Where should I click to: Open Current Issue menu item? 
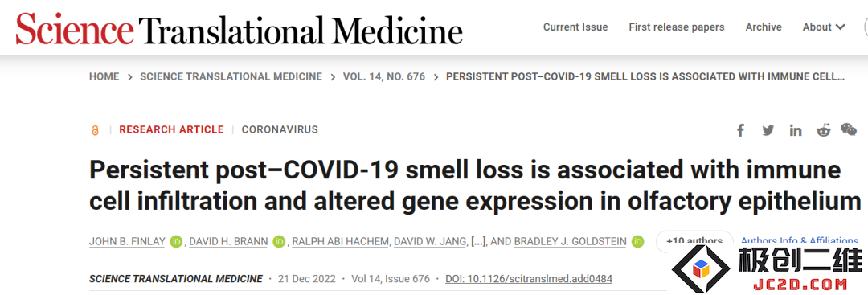tap(575, 27)
